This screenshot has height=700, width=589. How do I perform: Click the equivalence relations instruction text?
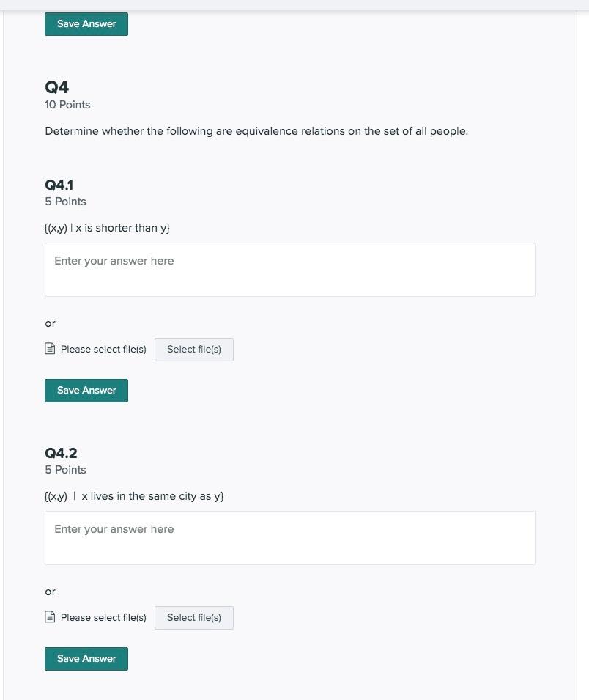pos(256,131)
